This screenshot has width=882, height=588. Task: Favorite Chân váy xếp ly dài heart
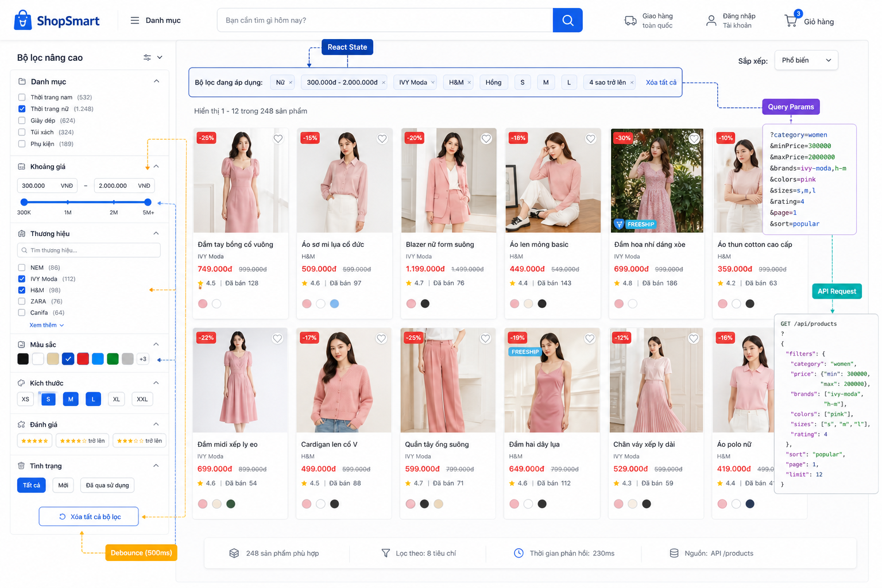point(694,339)
